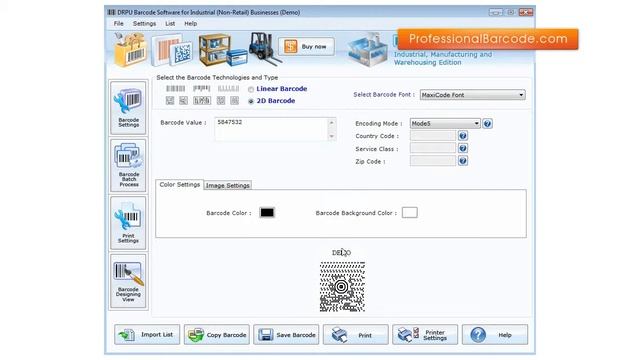This screenshot has width=640, height=360.
Task: Click the Save Barcode button
Action: pyautogui.click(x=286, y=335)
